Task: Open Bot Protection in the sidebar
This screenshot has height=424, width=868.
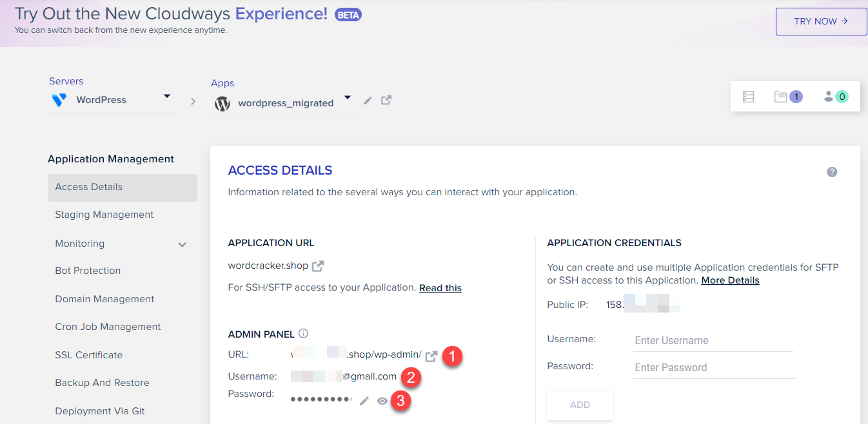Action: 88,271
